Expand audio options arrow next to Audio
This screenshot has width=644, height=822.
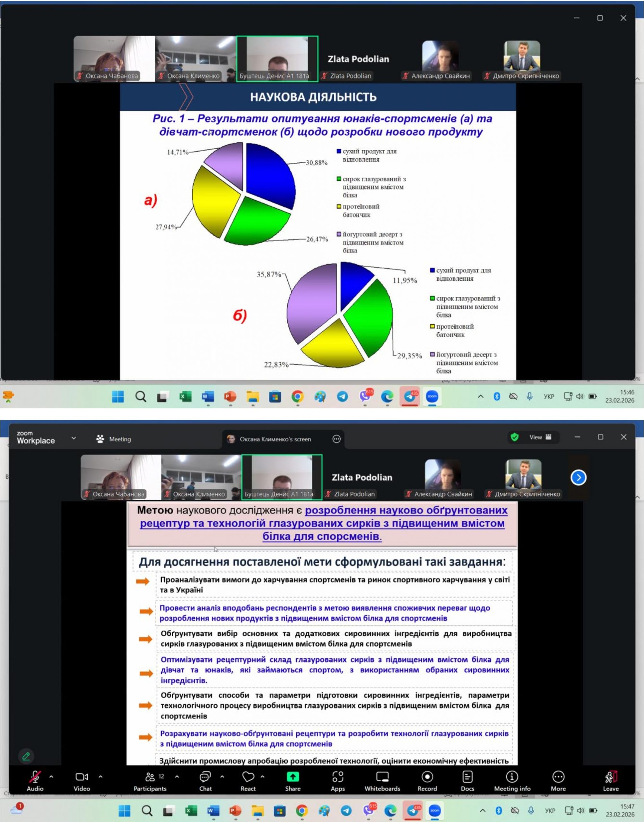pos(51,777)
